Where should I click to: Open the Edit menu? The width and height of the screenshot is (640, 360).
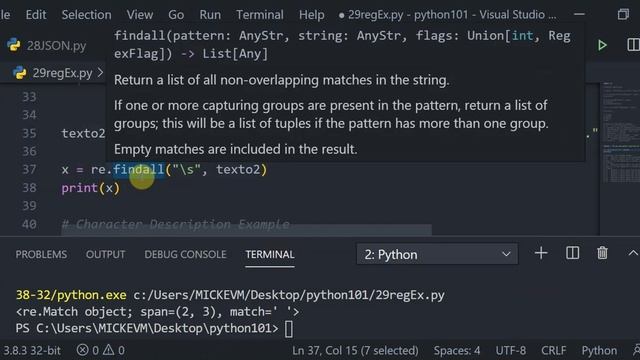[x=36, y=15]
